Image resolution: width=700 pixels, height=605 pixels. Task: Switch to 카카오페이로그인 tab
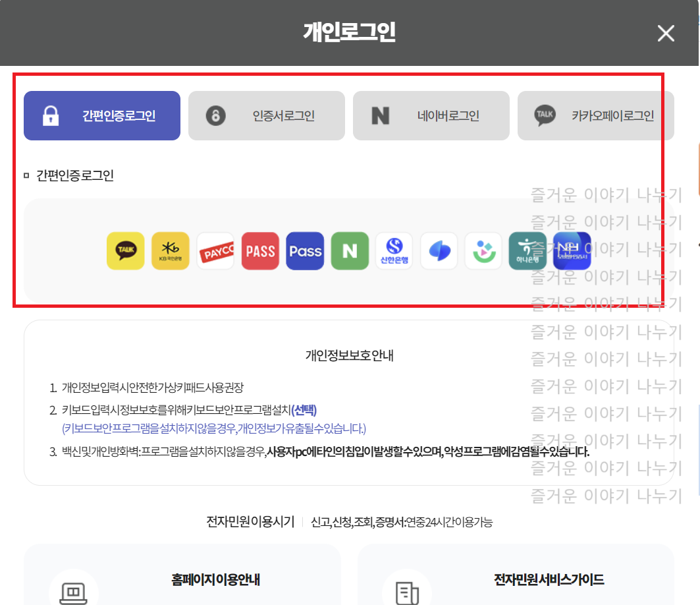(x=595, y=116)
